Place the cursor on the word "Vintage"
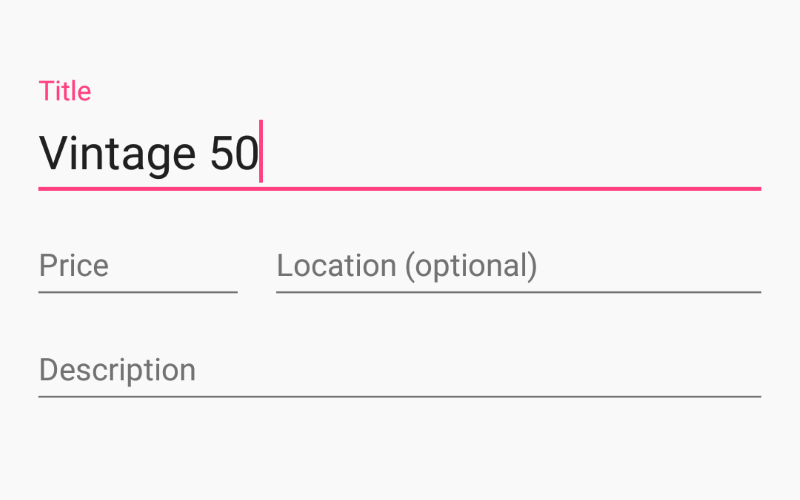Viewport: 800px width, 500px height. (116, 153)
